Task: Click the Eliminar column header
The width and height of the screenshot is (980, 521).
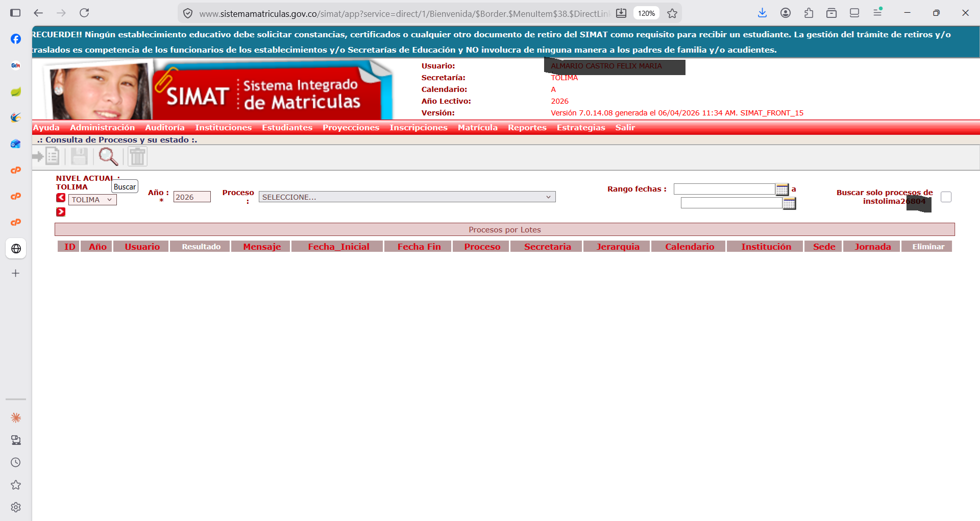Action: (x=928, y=247)
